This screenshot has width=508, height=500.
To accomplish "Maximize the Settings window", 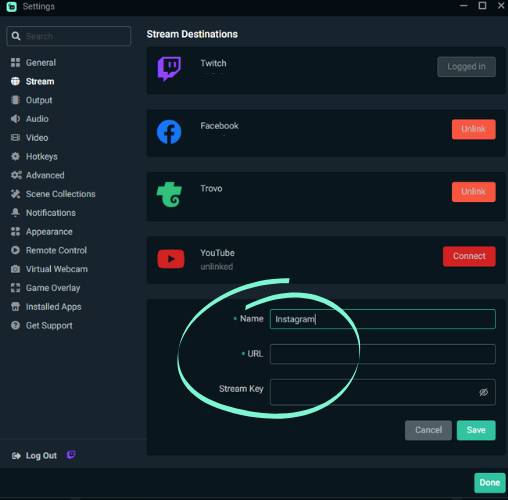I will click(482, 6).
